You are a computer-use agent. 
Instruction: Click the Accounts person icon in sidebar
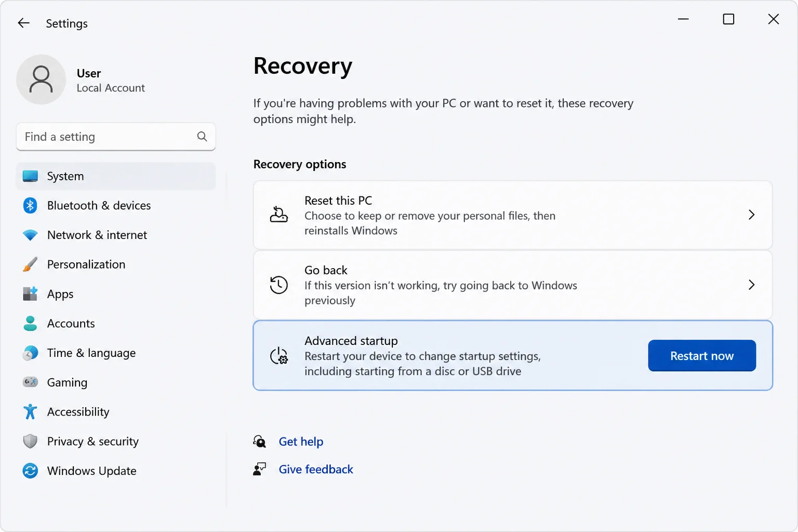click(30, 323)
